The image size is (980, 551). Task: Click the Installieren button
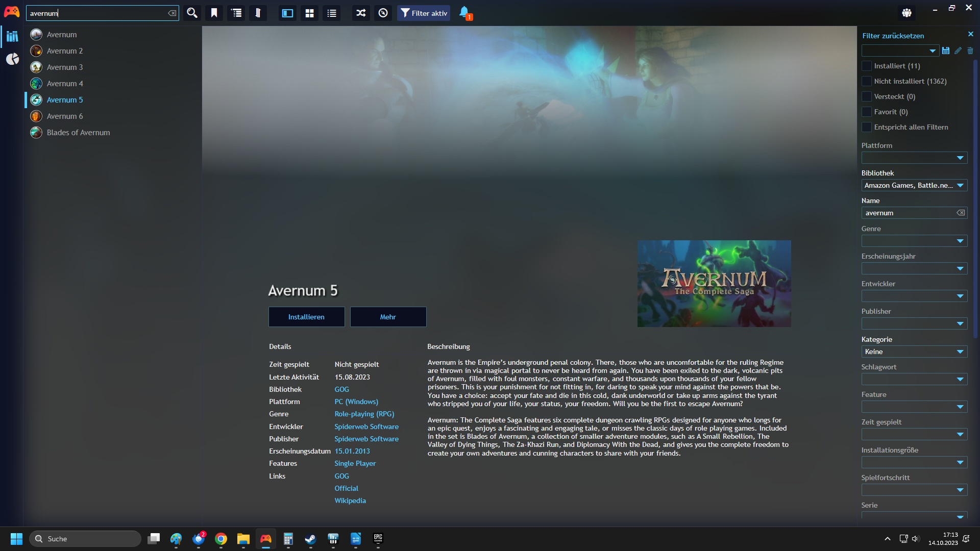(306, 317)
